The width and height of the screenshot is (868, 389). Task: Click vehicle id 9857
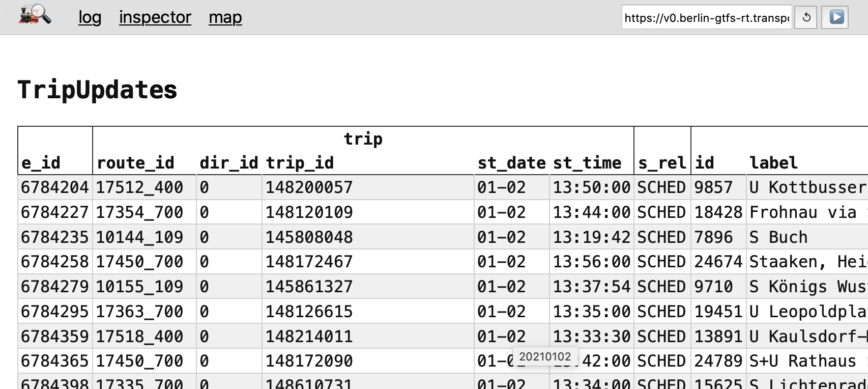pos(714,187)
